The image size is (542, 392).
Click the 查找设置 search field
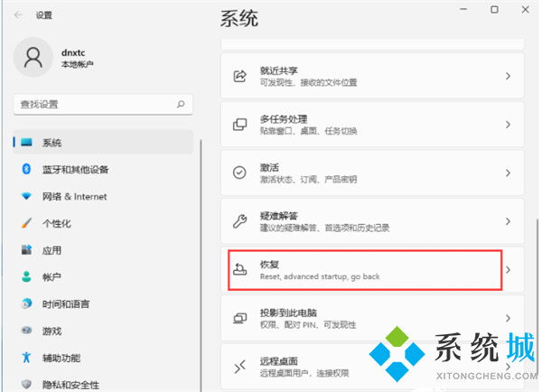(103, 104)
